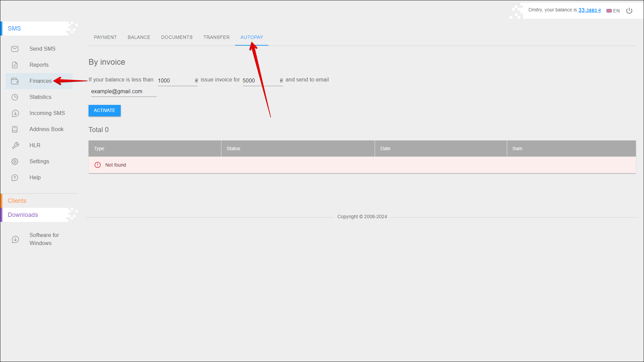This screenshot has height=362, width=644.
Task: Expand the Clients section
Action: pyautogui.click(x=17, y=201)
